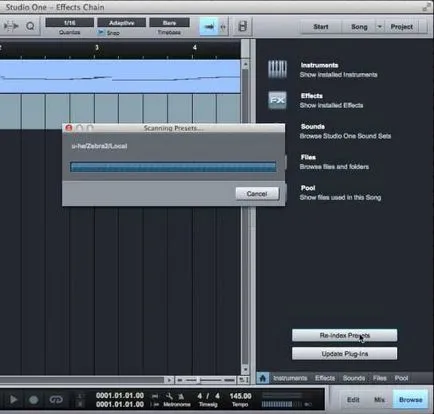Open the Mix console view
Viewport: 434px width, 414px height.
point(379,399)
